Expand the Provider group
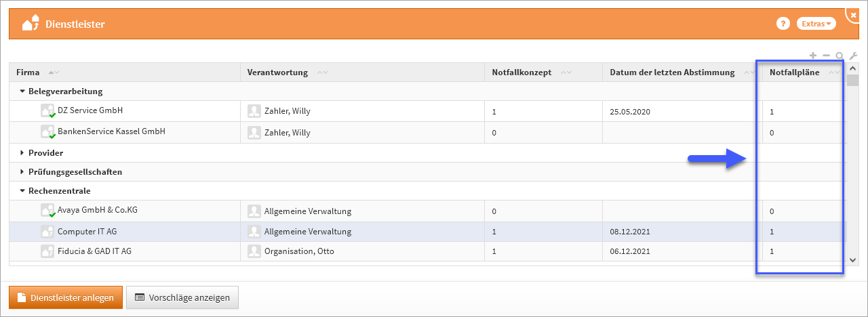868x317 pixels. (22, 153)
